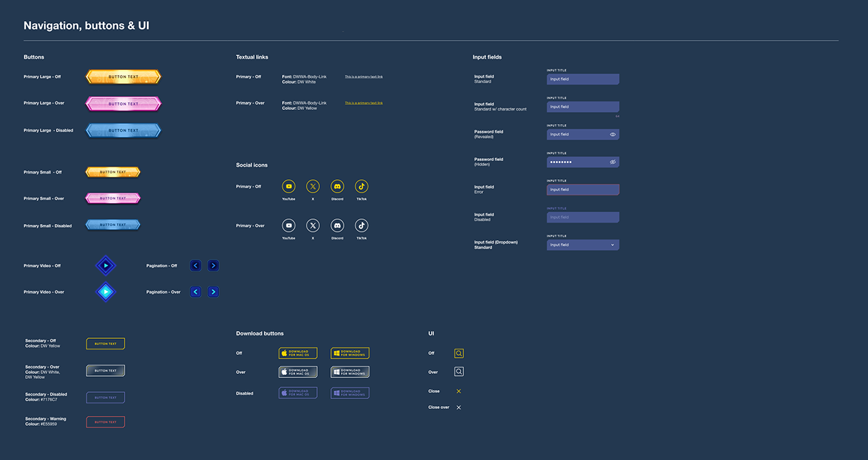Expand the dropdown chevron in Input field (Dropdown)

[612, 245]
